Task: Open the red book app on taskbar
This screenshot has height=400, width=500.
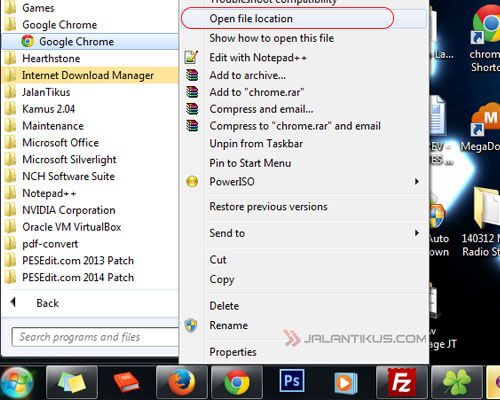Action: pyautogui.click(x=126, y=382)
